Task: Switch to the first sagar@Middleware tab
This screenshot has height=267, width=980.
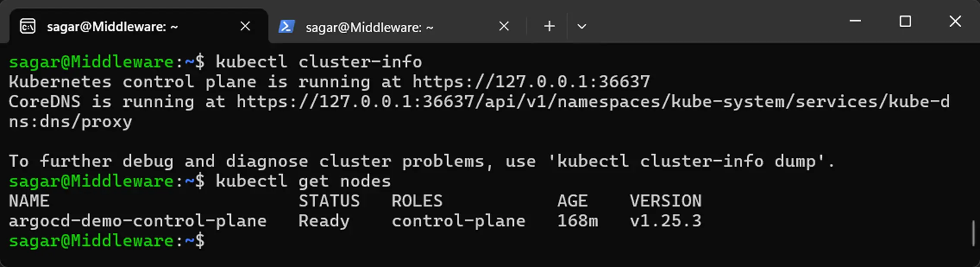Action: pos(112,26)
